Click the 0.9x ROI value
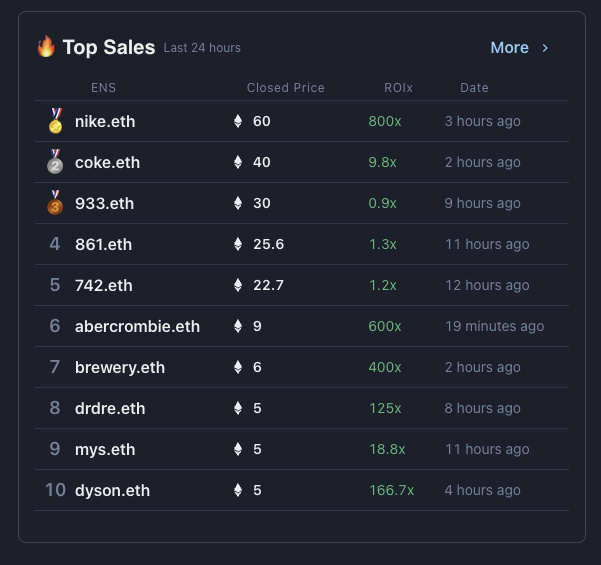The height and width of the screenshot is (565, 601). pos(382,204)
